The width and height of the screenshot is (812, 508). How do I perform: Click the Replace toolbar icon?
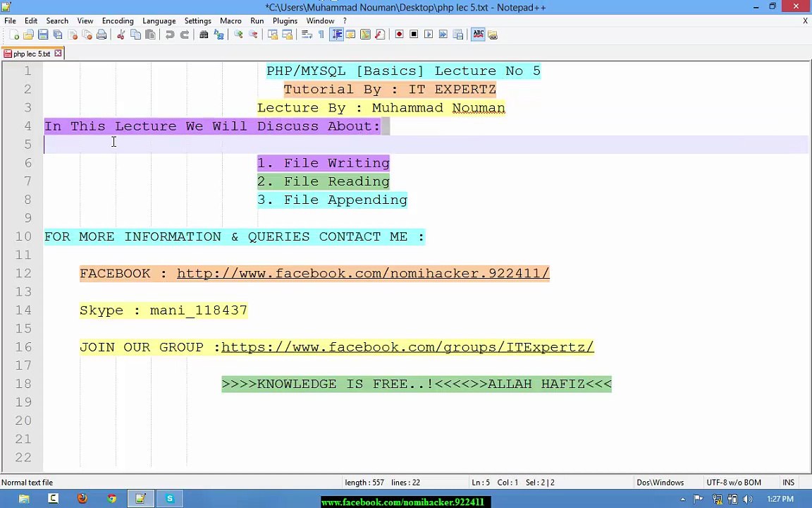click(x=219, y=35)
